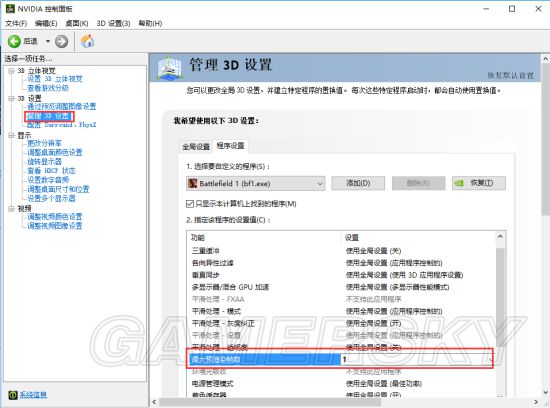
Task: Open the 文件(F) menu
Action: click(16, 24)
